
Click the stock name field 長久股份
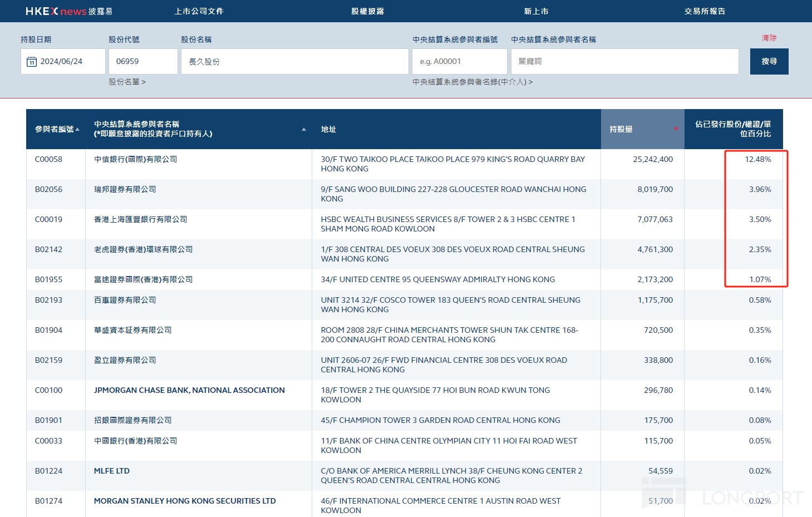tap(294, 61)
